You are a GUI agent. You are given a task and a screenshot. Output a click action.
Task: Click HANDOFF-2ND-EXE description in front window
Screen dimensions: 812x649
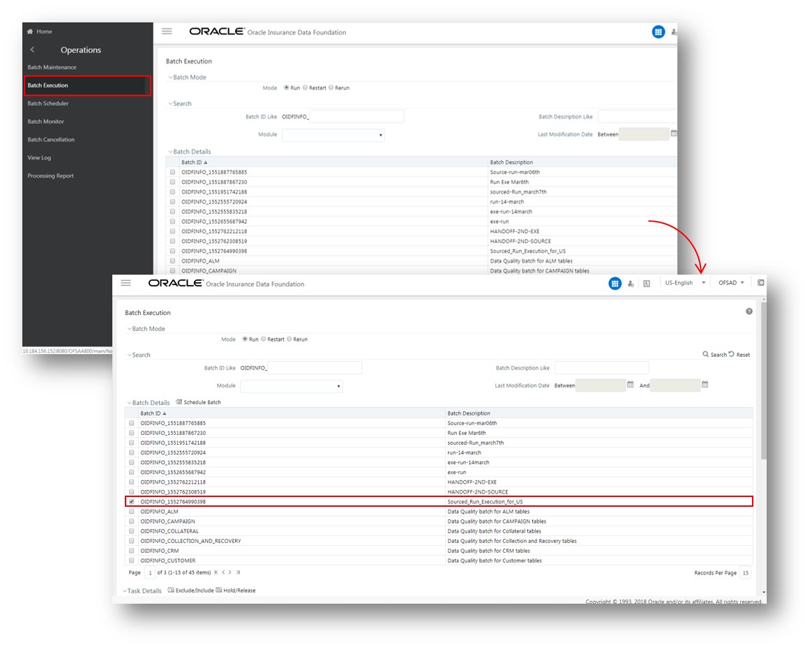pos(472,482)
